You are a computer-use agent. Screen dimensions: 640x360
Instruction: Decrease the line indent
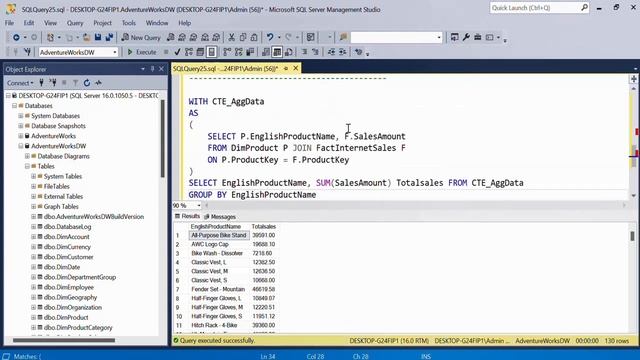click(x=331, y=52)
